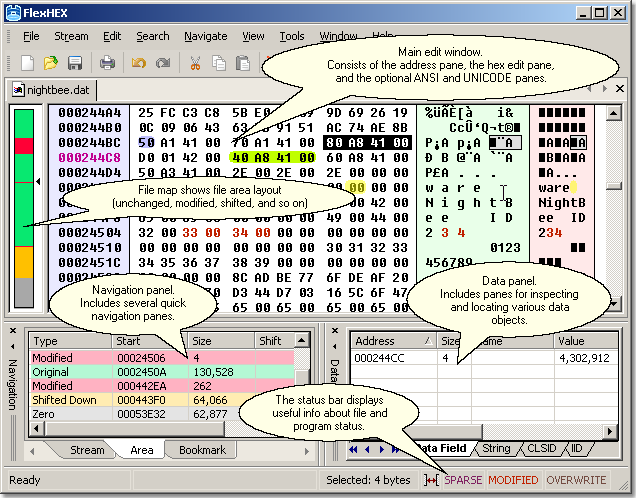Click the Paste clipboard icon
Viewport: 636px width, 498px height.
pos(243,63)
